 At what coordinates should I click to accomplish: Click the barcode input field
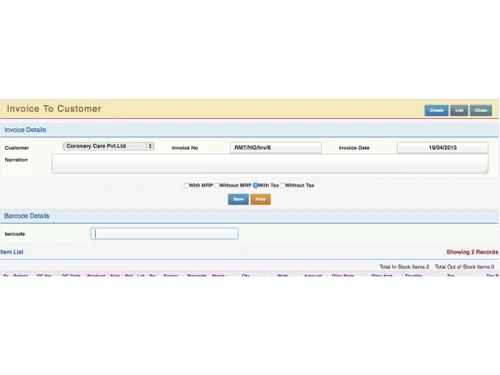[164, 233]
